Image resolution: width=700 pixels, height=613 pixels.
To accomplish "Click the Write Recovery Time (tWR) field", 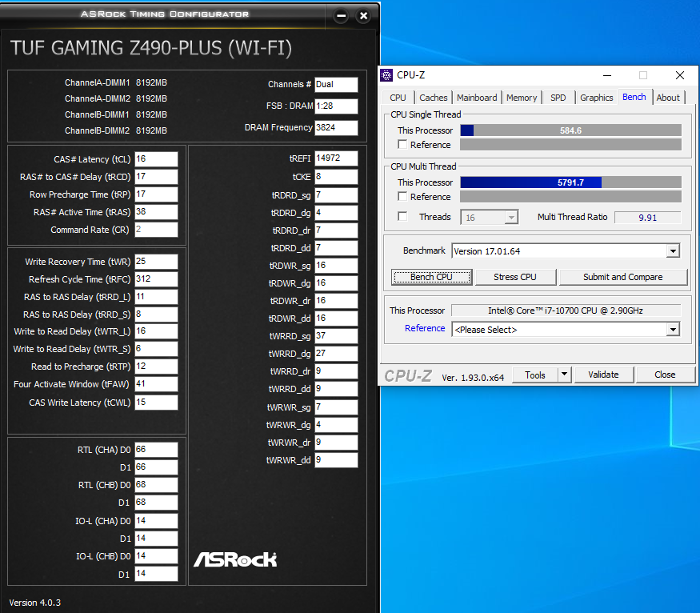I will 156,261.
